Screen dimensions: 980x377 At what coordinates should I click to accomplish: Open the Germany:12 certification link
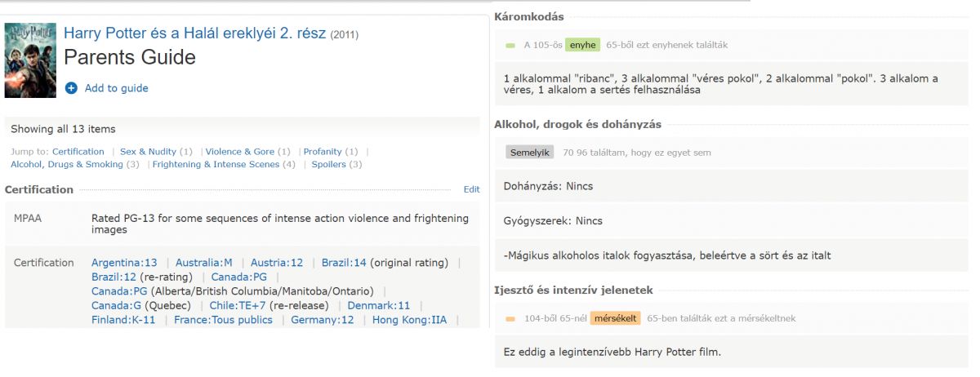323,320
